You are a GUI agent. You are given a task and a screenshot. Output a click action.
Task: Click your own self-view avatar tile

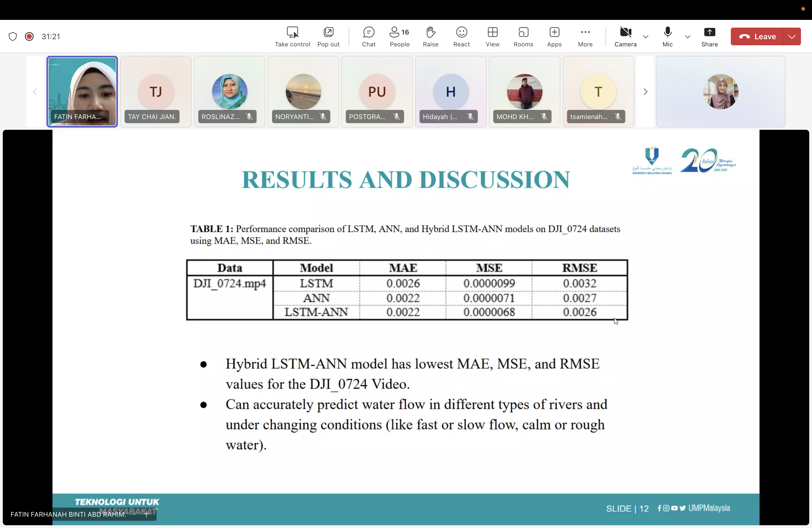click(721, 92)
